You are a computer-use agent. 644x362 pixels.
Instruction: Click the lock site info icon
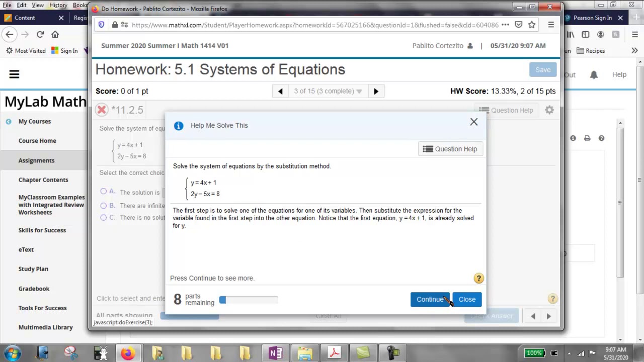point(115,25)
